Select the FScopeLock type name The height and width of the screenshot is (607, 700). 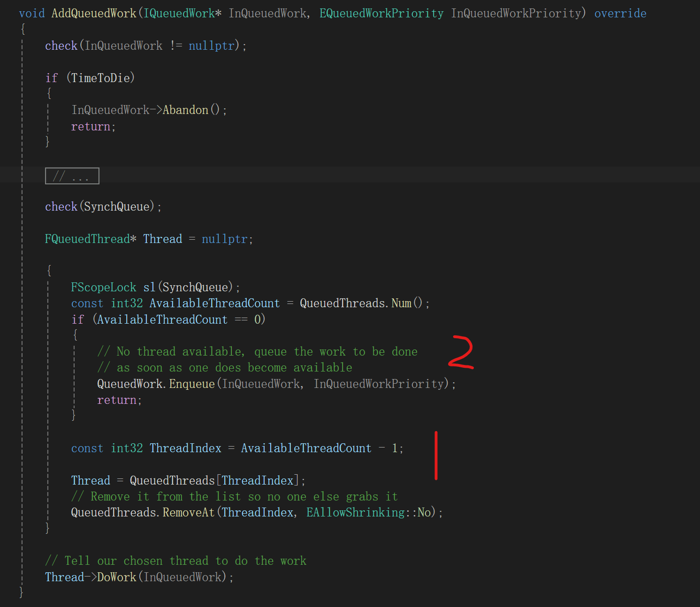click(x=103, y=287)
